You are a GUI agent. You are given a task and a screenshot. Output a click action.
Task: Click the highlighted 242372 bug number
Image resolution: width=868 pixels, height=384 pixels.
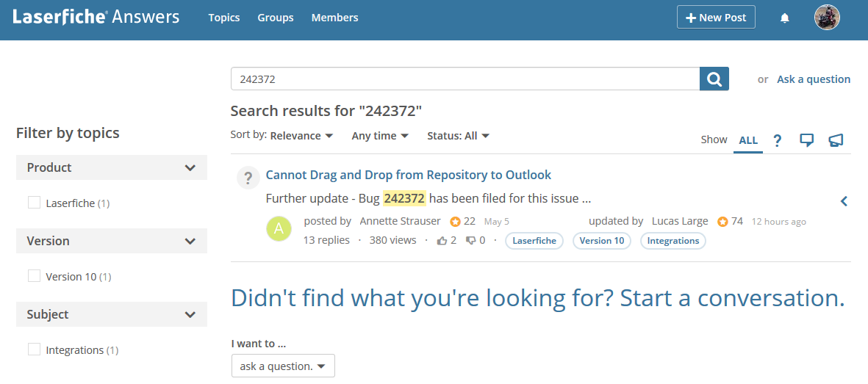[404, 198]
